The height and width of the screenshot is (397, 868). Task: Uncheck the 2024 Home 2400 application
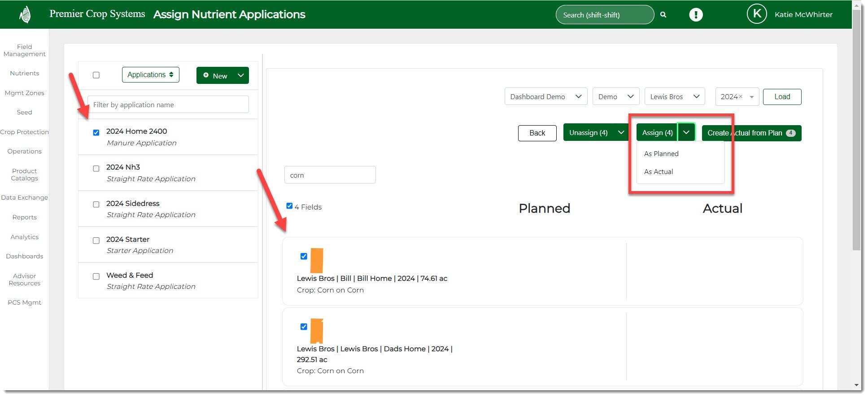(96, 132)
